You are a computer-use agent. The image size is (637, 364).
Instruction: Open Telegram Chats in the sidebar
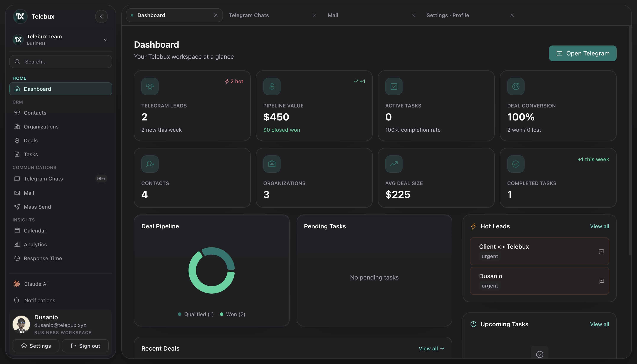click(x=60, y=179)
